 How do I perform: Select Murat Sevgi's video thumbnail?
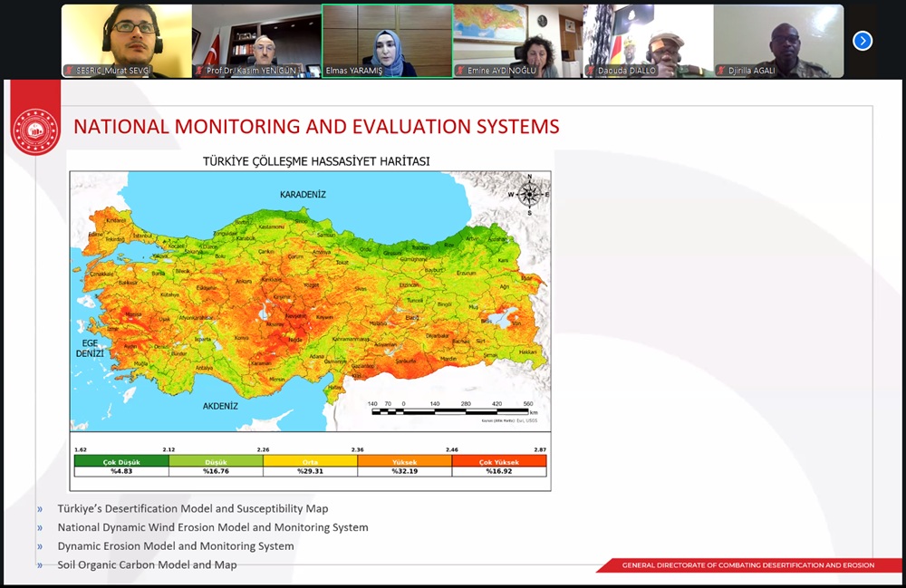(x=127, y=36)
